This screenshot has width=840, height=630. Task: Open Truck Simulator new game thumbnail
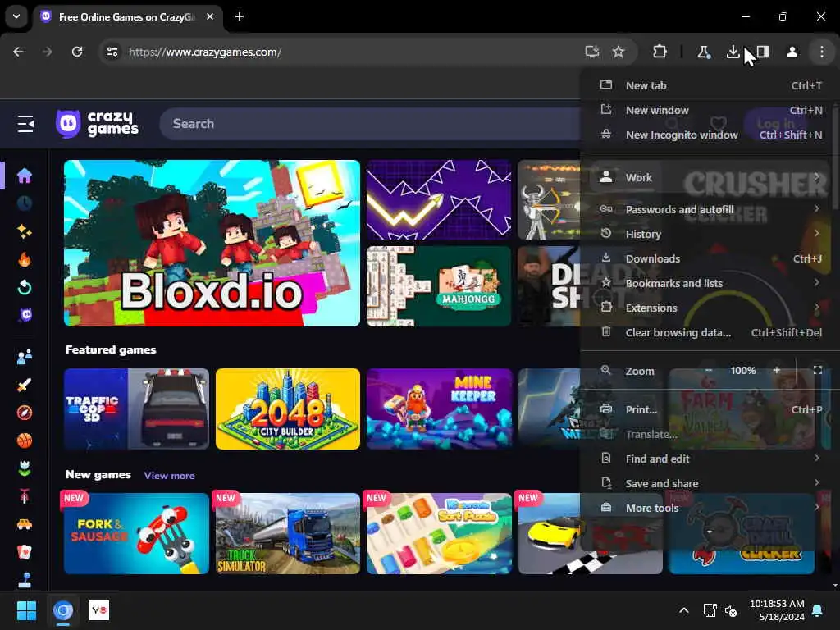click(x=288, y=533)
